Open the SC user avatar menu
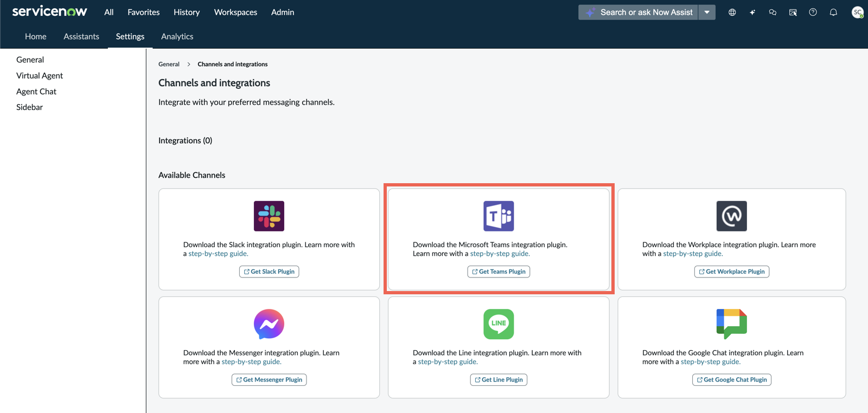 tap(857, 12)
